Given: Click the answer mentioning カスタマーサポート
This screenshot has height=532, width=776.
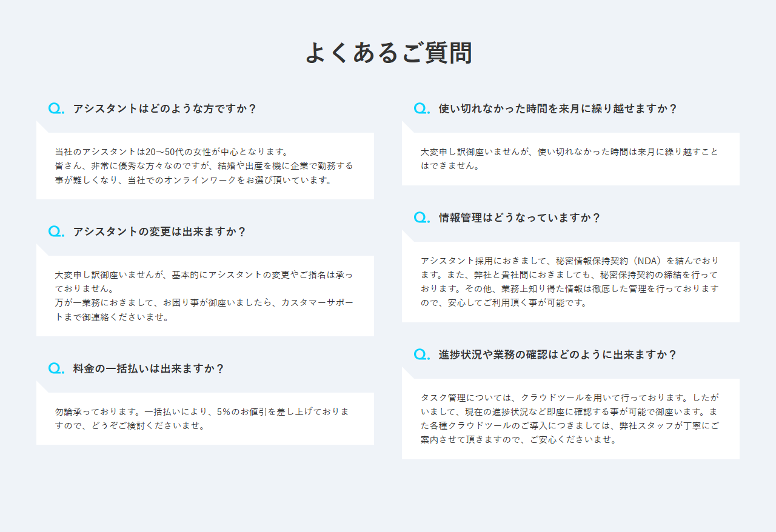Looking at the screenshot, I should [205, 296].
